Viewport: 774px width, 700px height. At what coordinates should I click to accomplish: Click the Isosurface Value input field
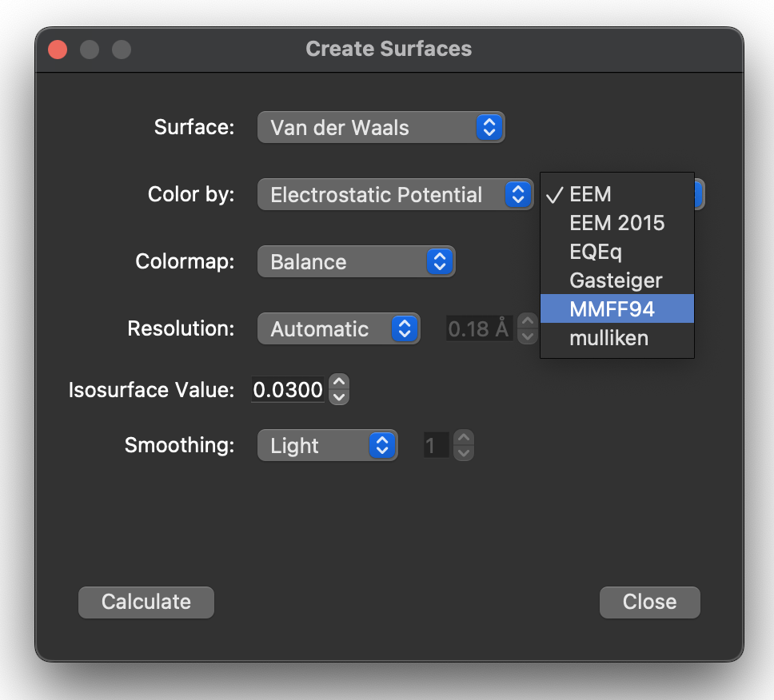click(288, 390)
